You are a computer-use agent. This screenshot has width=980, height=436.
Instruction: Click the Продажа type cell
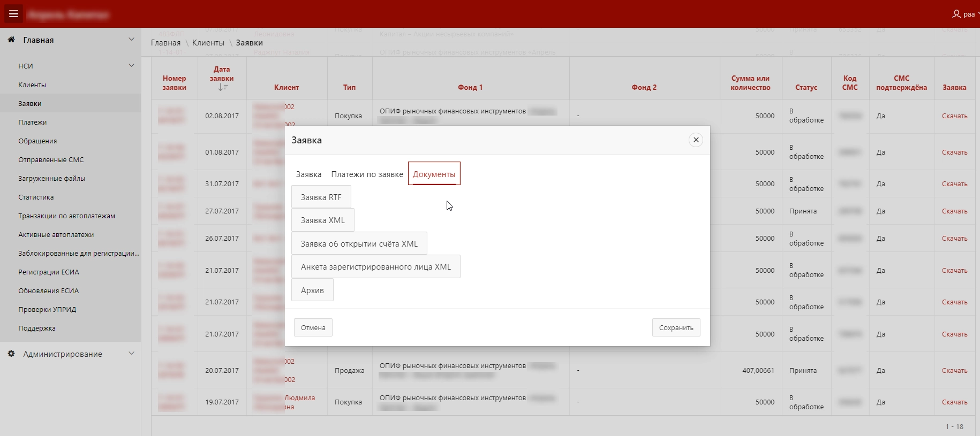pyautogui.click(x=349, y=370)
